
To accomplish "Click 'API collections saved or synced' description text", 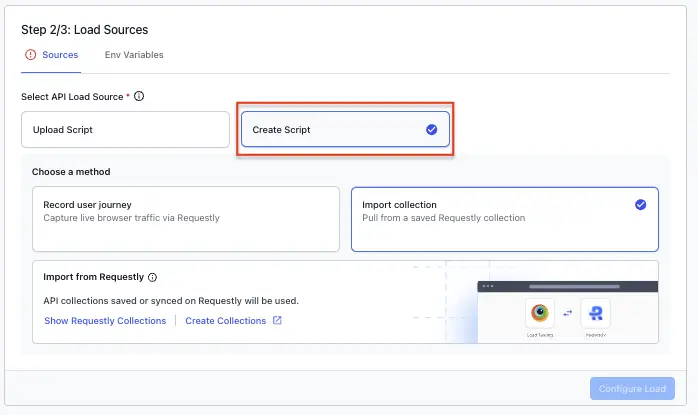I will 171,301.
